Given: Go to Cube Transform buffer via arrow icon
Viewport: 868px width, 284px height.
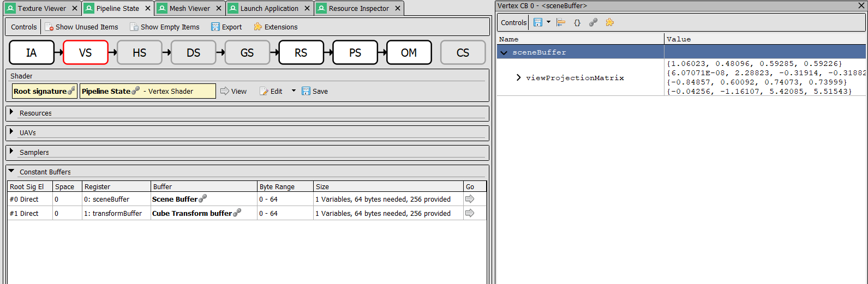Looking at the screenshot, I should [x=469, y=214].
